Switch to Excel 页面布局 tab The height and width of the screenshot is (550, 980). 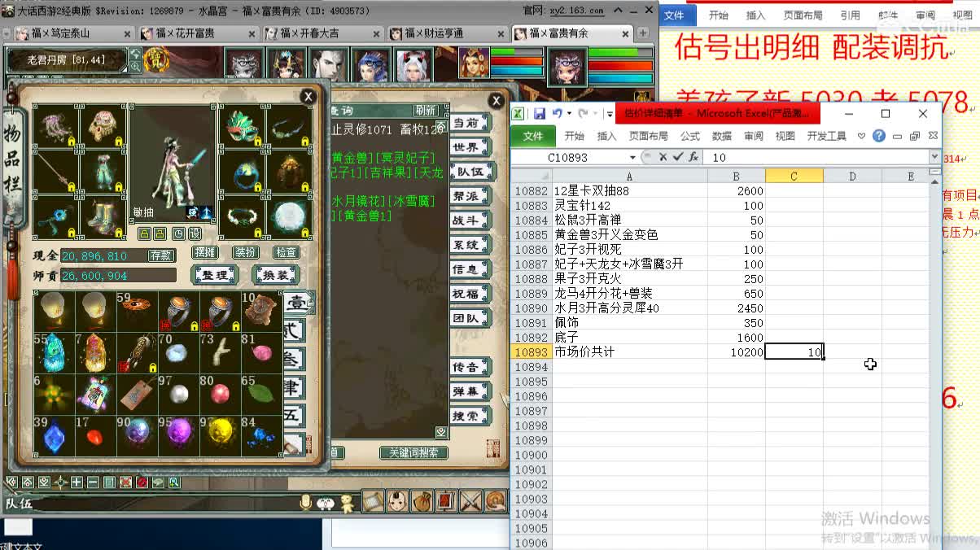pyautogui.click(x=648, y=136)
